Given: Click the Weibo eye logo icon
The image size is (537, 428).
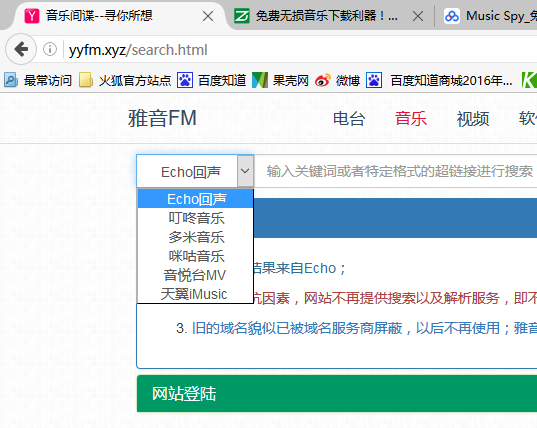Looking at the screenshot, I should click(x=323, y=80).
